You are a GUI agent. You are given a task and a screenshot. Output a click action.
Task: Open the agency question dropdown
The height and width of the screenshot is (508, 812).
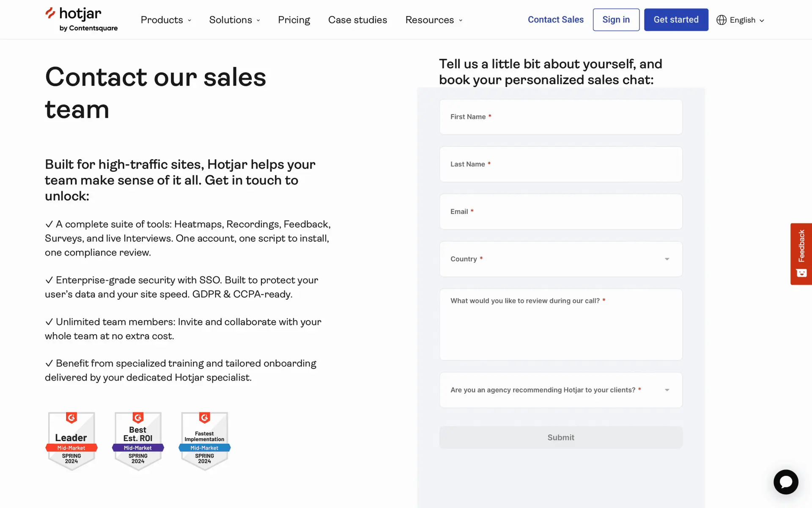[x=561, y=390]
